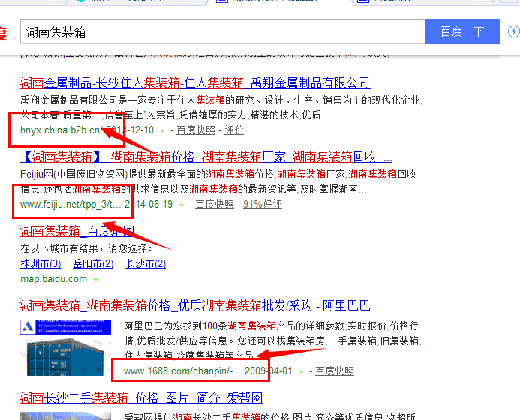Click the blue shipping container thumbnail
The width and height of the screenshot is (520, 420).
coord(66,347)
